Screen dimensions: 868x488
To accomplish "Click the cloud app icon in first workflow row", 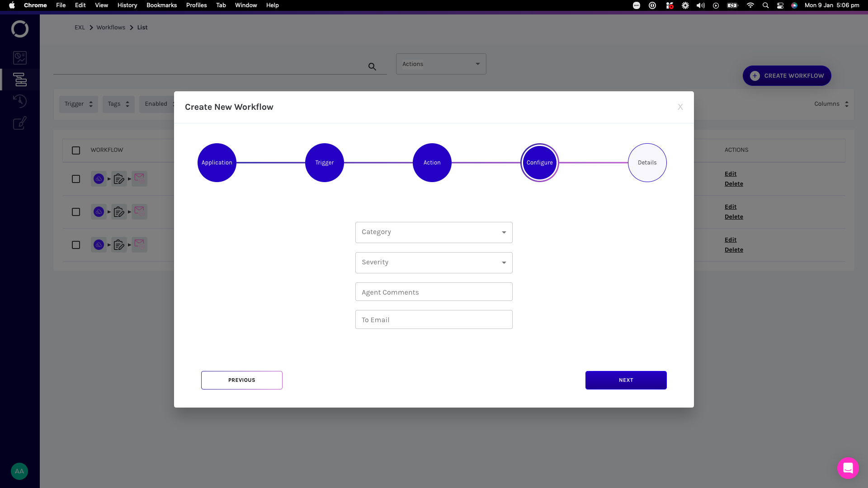I will tap(99, 179).
